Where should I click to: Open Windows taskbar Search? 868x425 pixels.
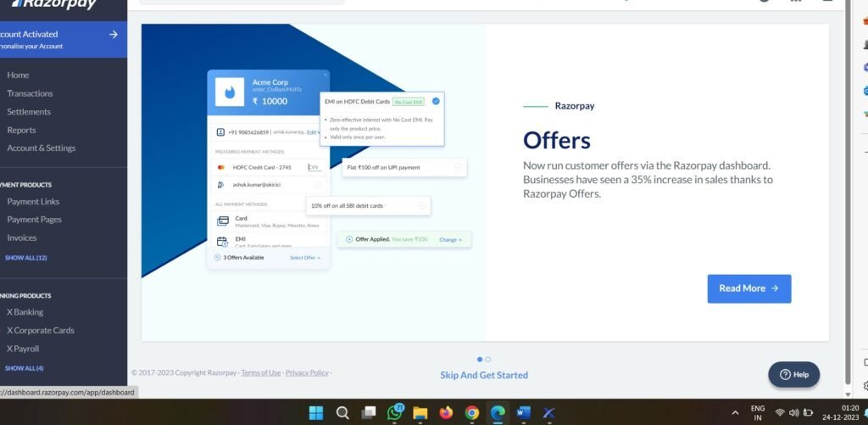(x=342, y=413)
